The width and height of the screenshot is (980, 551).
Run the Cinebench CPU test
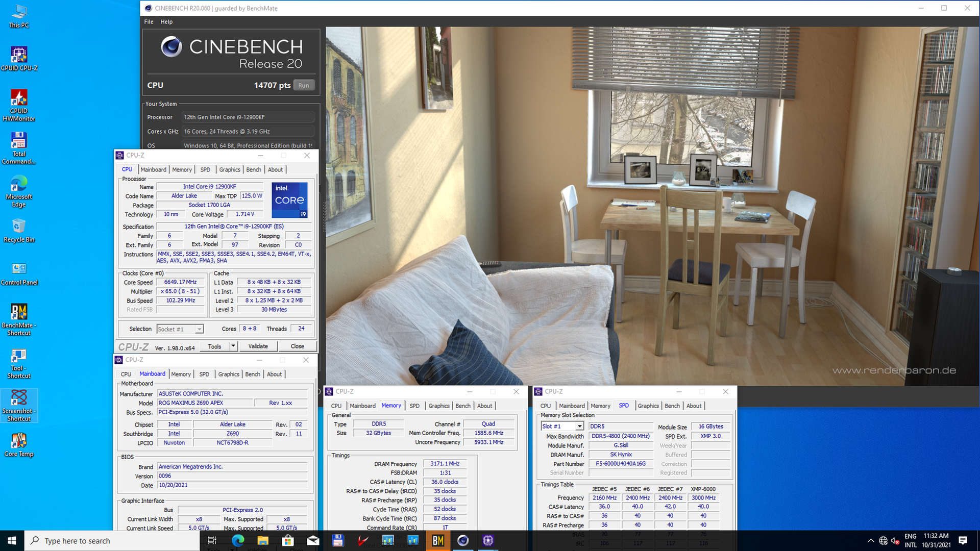(x=304, y=85)
